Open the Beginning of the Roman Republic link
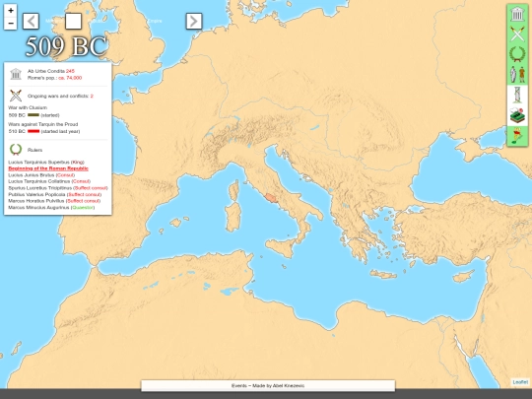Image resolution: width=532 pixels, height=399 pixels. (48, 168)
